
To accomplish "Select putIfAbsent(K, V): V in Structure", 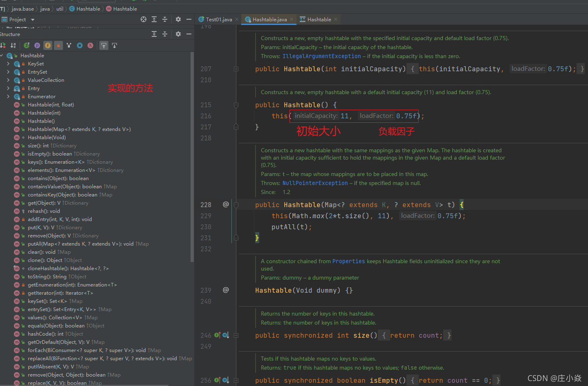I will coord(51,366).
